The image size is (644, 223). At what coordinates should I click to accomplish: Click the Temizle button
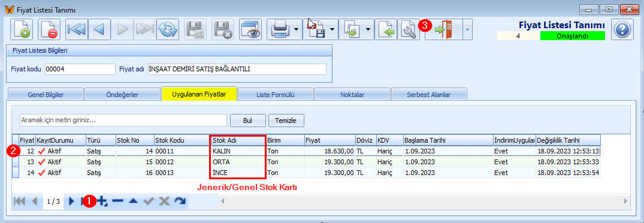(286, 120)
